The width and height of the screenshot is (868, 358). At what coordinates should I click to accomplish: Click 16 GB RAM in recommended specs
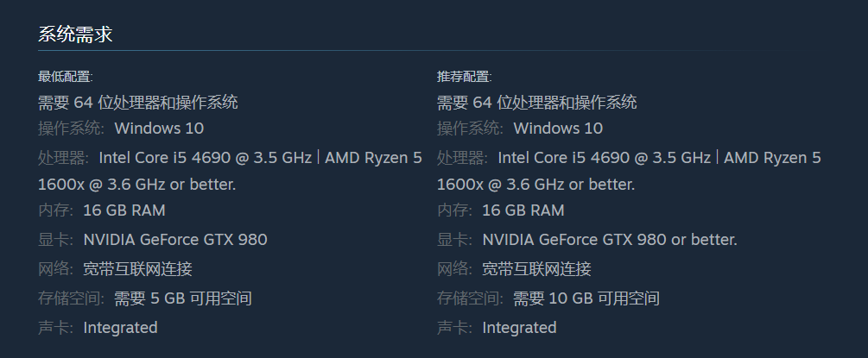pos(523,210)
